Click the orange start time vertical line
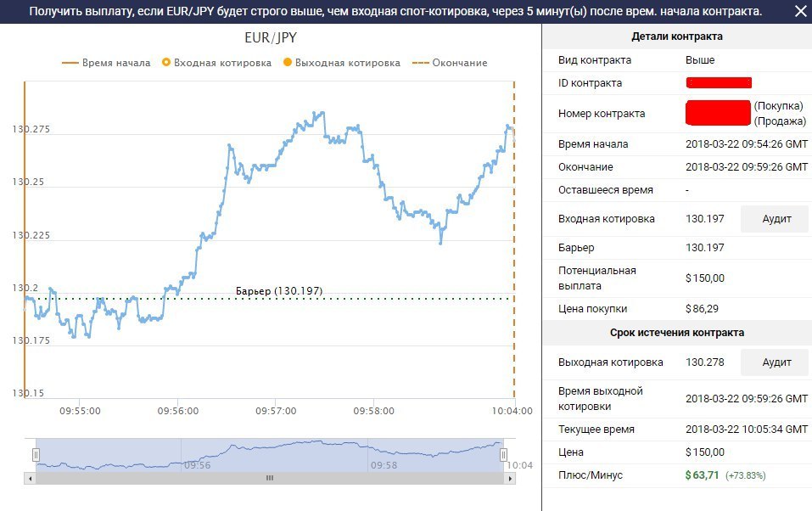This screenshot has height=511, width=812. click(25, 212)
